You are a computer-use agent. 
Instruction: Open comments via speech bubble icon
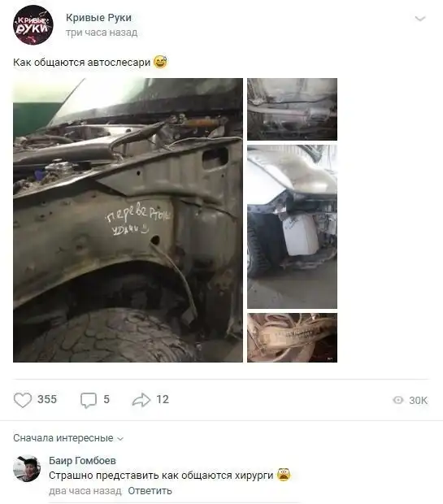click(89, 401)
